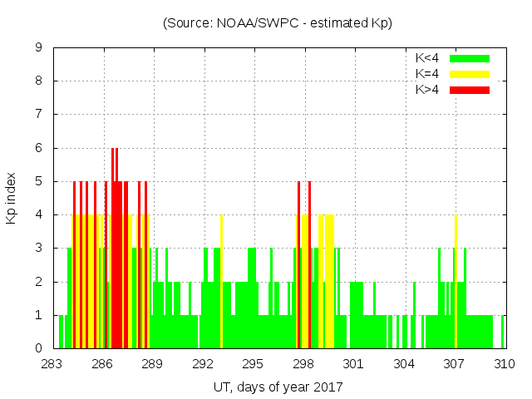This screenshot has height=399, width=532.
Task: Click x-axis tick label 283
Action: click(x=52, y=364)
